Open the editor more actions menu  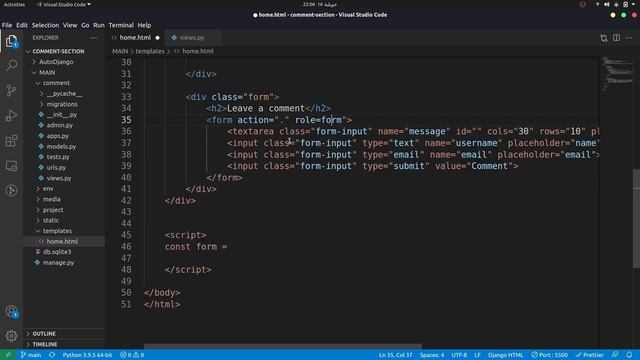click(x=629, y=38)
